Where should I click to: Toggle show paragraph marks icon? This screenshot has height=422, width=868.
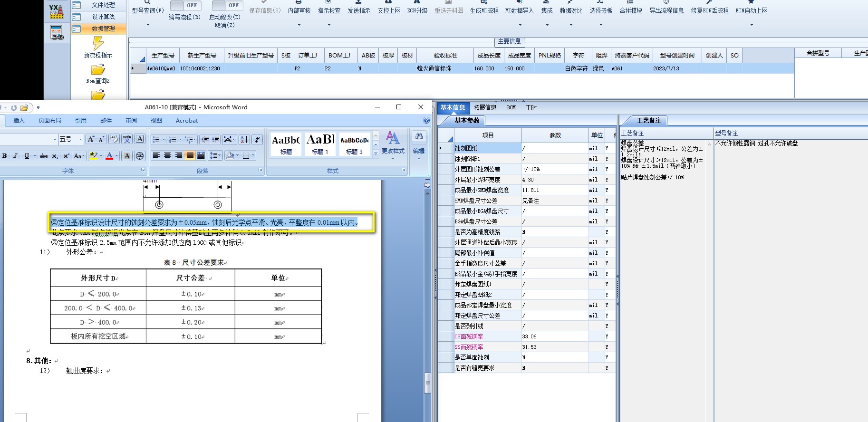point(257,139)
